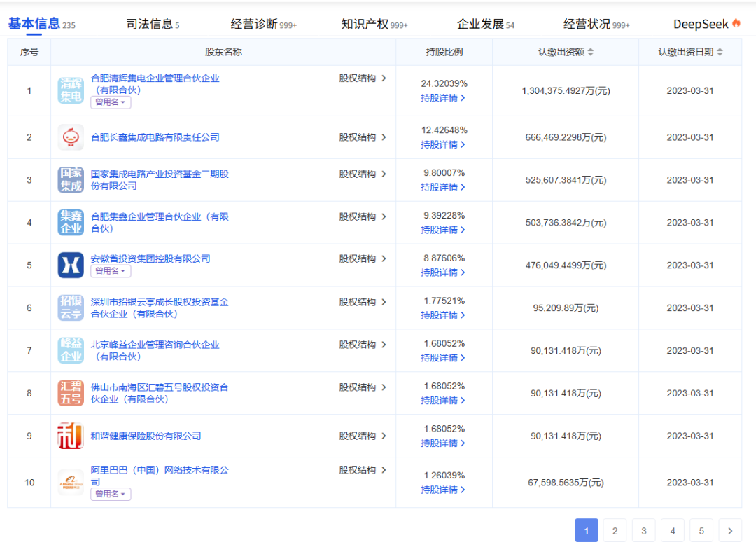Click the 国家集成 fund logo icon
The width and height of the screenshot is (756, 552).
[71, 179]
